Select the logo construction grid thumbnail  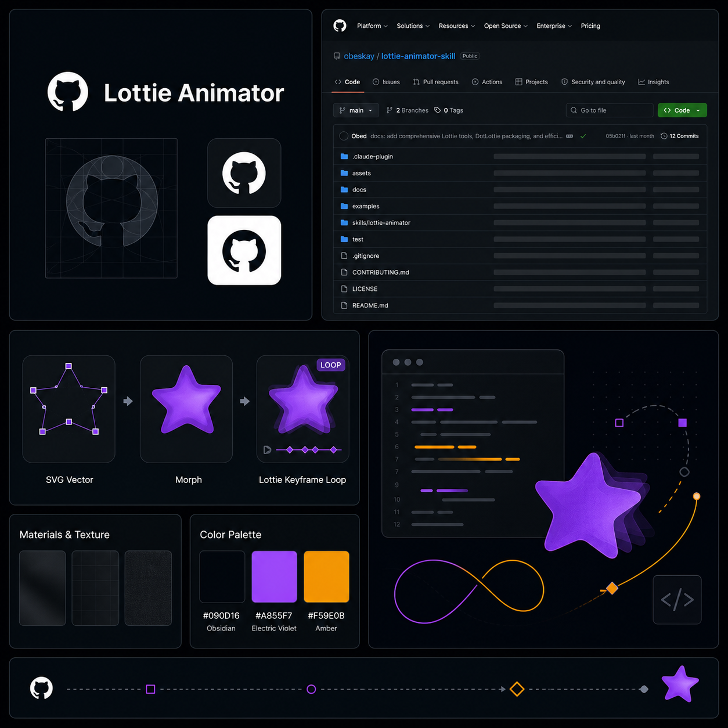111,208
